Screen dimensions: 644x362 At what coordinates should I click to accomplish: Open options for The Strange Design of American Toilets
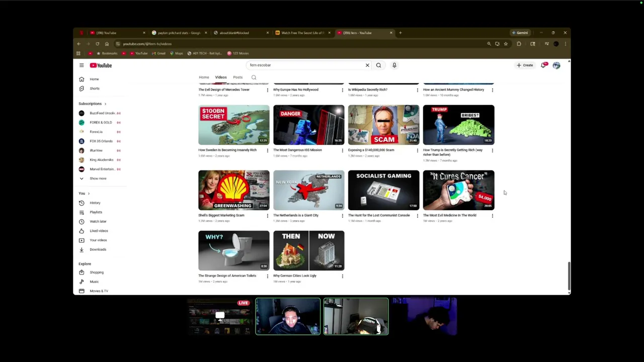267,276
